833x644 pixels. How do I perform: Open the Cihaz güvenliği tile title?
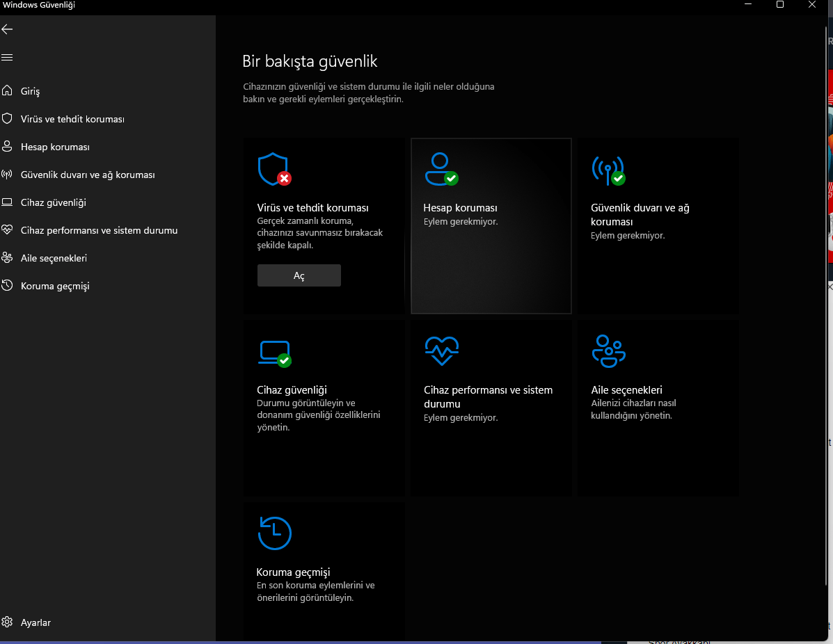coord(292,389)
